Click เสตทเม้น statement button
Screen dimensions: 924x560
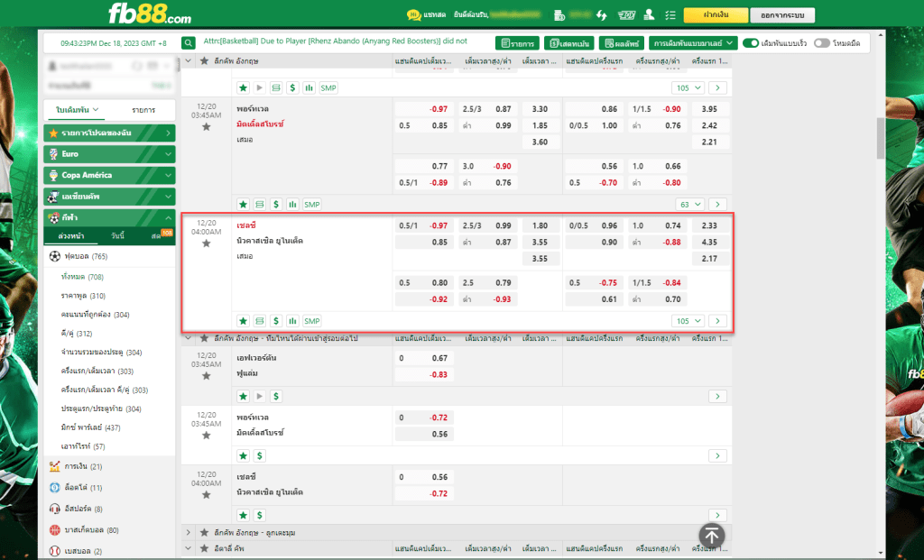tap(568, 43)
